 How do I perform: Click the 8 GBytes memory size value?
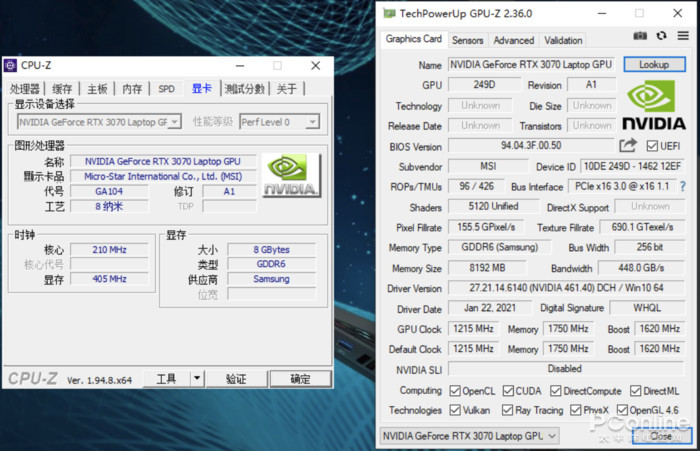pyautogui.click(x=271, y=250)
